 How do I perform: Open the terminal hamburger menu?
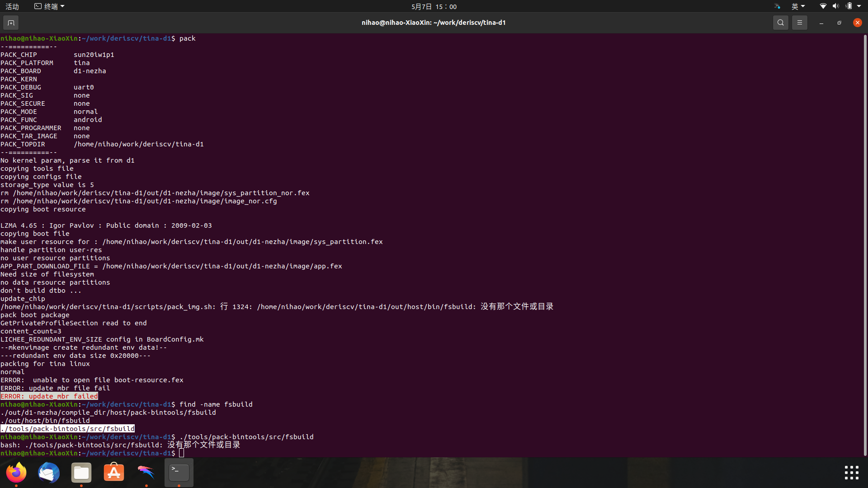coord(799,23)
